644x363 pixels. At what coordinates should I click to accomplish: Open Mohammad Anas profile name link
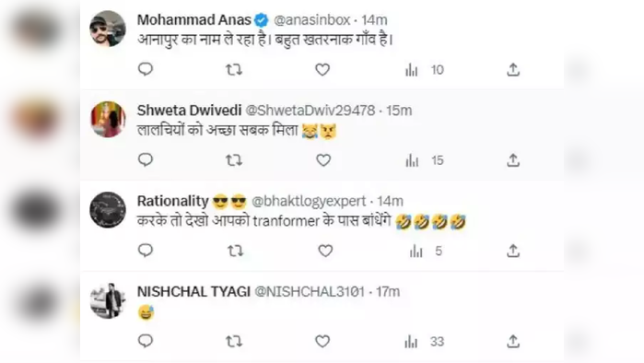click(x=193, y=19)
